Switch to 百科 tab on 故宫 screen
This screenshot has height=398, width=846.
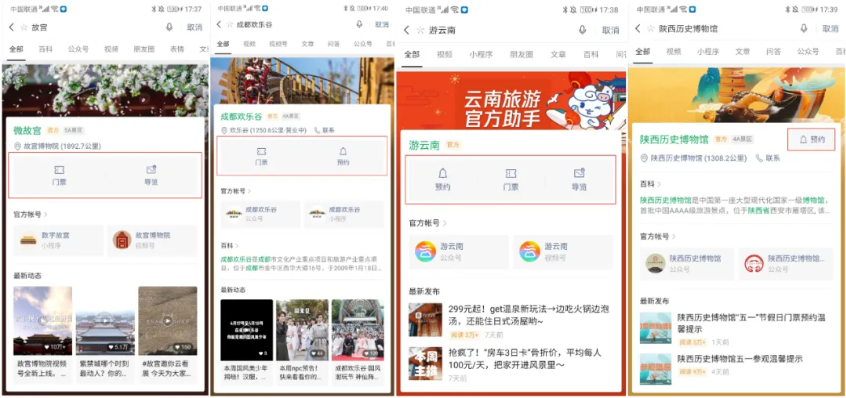click(x=45, y=49)
